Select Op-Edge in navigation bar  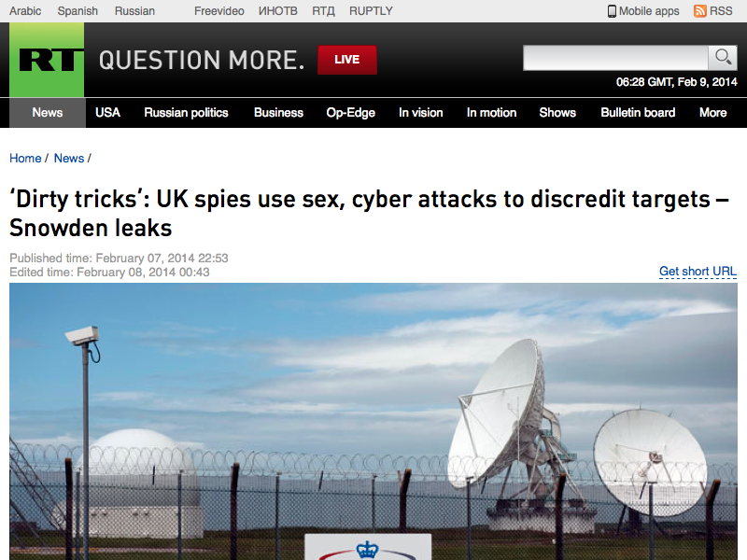pyautogui.click(x=351, y=113)
